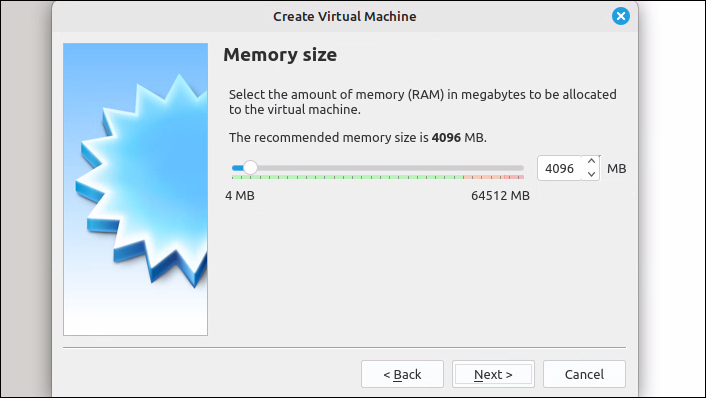
Task: Click the 'Select the amount of memory' description
Action: click(422, 102)
